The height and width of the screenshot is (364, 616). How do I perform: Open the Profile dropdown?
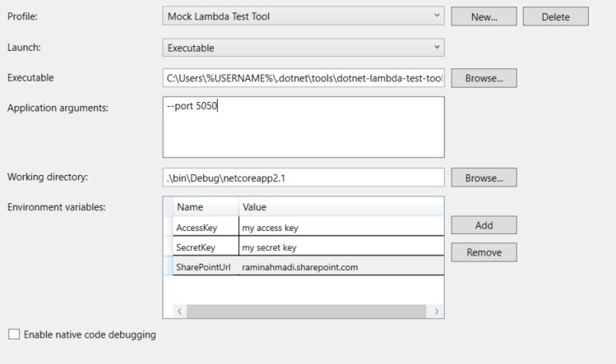303,16
